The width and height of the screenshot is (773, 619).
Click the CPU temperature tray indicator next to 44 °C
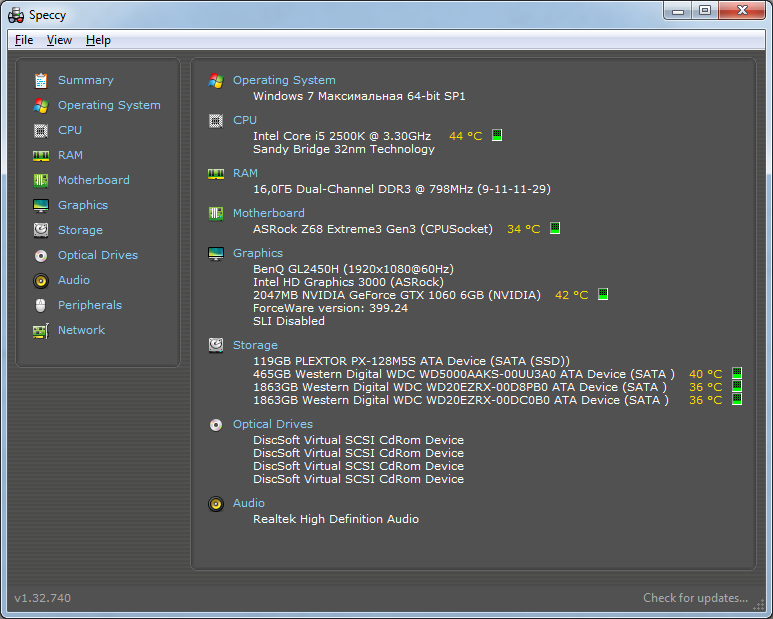point(497,135)
